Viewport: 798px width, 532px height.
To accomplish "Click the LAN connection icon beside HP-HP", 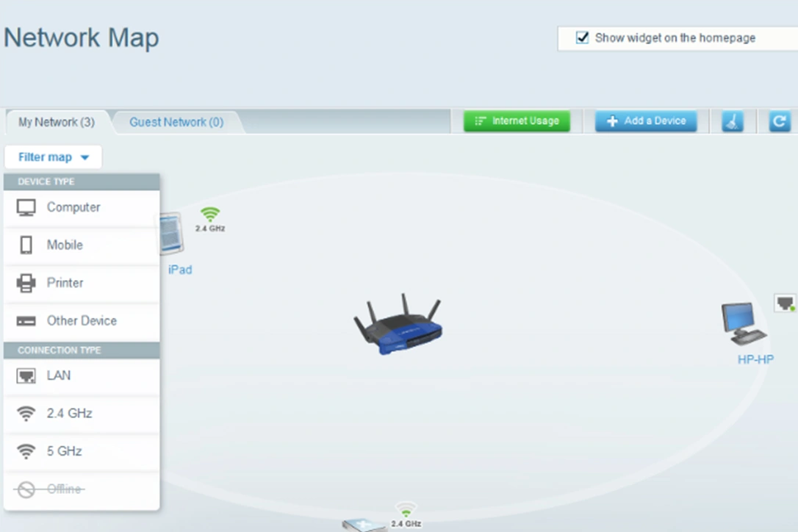I will 785,303.
